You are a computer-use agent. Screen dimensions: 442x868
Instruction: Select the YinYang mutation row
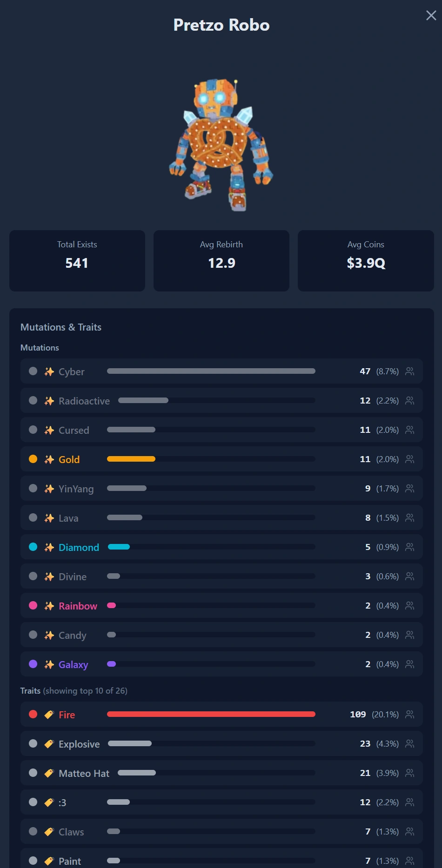(221, 488)
